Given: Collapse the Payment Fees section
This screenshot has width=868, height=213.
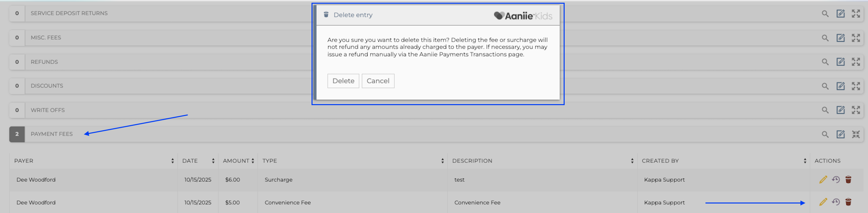Looking at the screenshot, I should click(855, 134).
